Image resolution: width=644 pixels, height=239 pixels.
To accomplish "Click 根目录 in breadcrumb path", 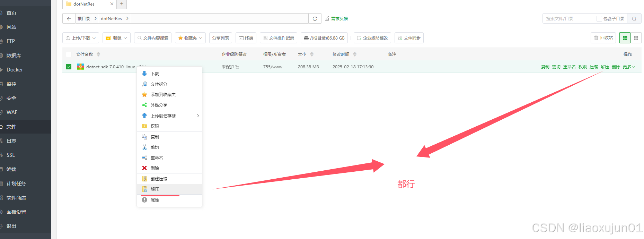I will [84, 19].
